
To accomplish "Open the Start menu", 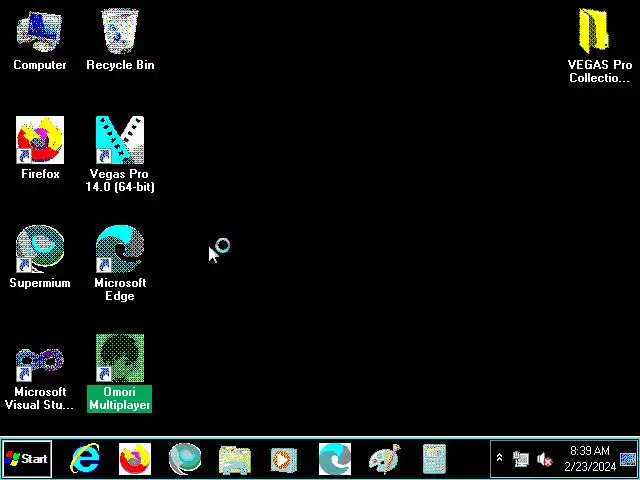I will tap(27, 459).
